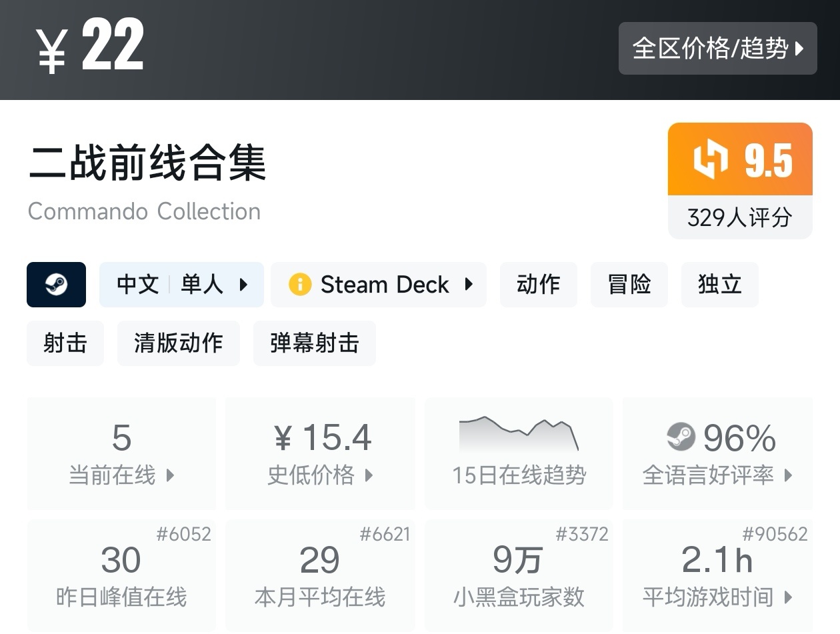The height and width of the screenshot is (634, 840).
Task: Click the Steam logo beside 96% rating
Action: [681, 437]
